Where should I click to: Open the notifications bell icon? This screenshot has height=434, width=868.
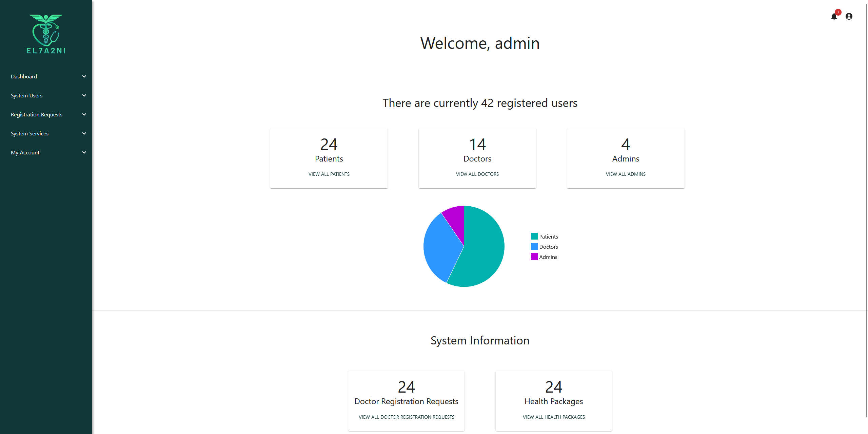click(x=834, y=17)
